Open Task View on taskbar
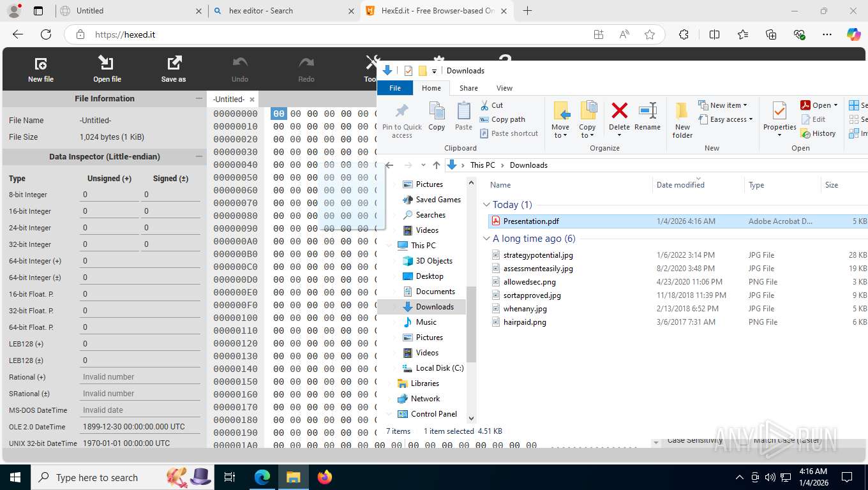 [230, 477]
